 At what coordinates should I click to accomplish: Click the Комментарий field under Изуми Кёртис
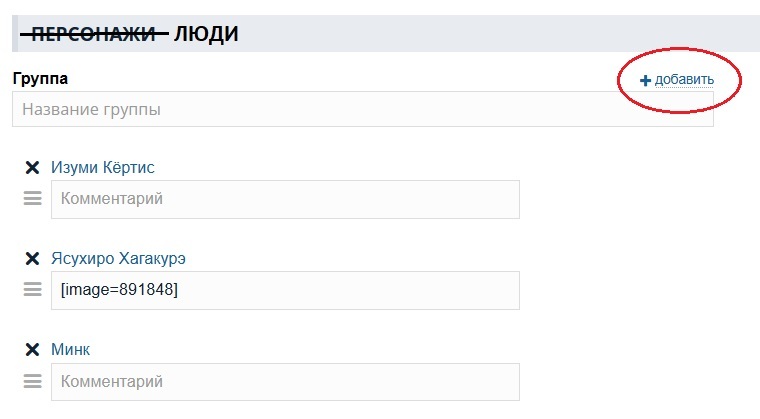click(x=285, y=199)
